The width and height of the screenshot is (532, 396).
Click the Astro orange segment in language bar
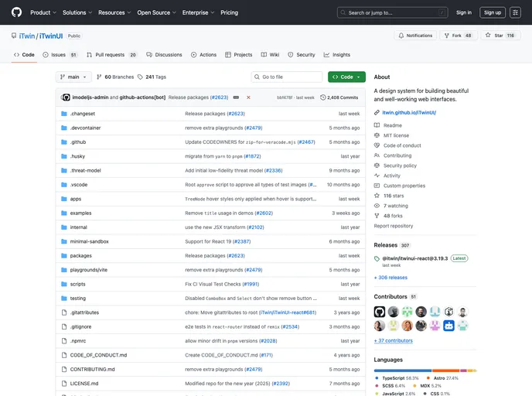446,370
